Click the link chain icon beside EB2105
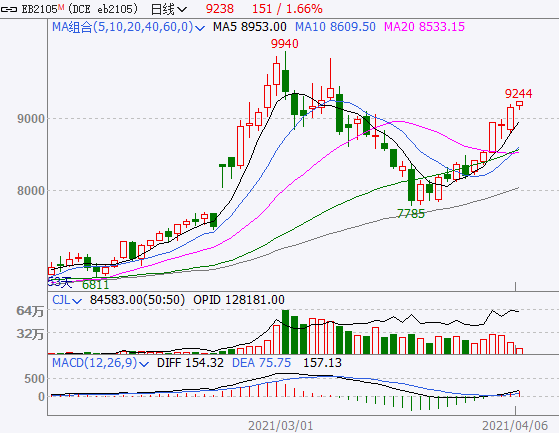The height and width of the screenshot is (433, 559). coord(9,9)
